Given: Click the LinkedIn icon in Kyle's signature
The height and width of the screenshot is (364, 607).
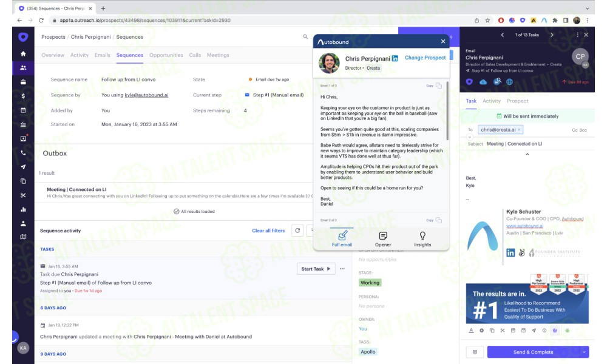Looking at the screenshot, I should [x=510, y=252].
